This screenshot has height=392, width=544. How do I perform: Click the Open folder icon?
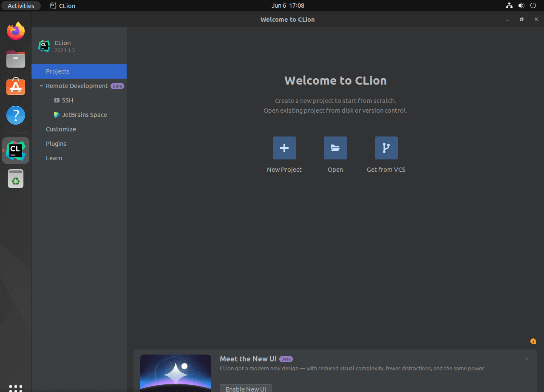(x=335, y=148)
